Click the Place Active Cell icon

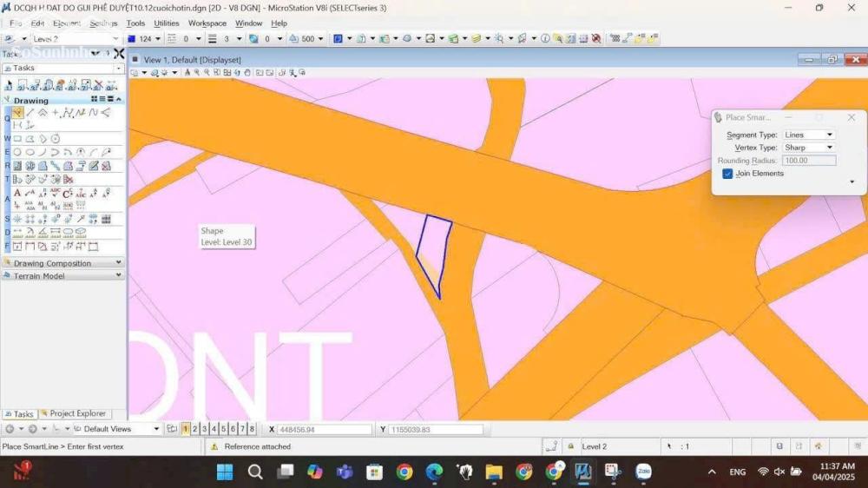[x=17, y=220]
